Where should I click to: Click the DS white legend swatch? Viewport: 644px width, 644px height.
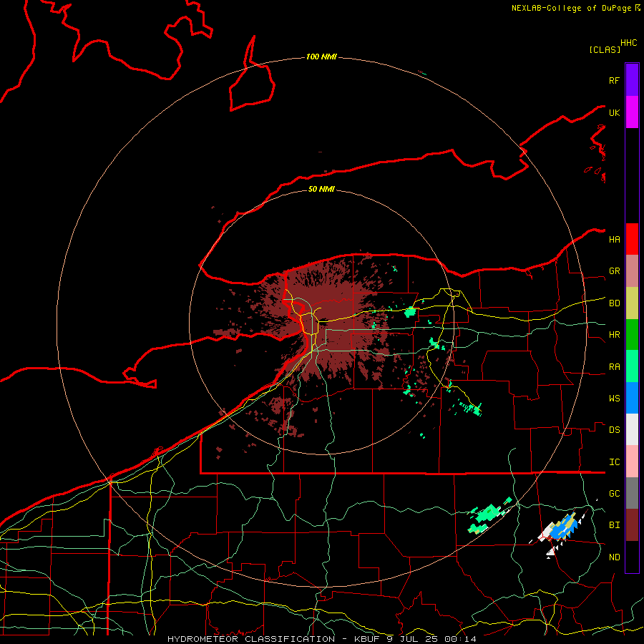632,429
